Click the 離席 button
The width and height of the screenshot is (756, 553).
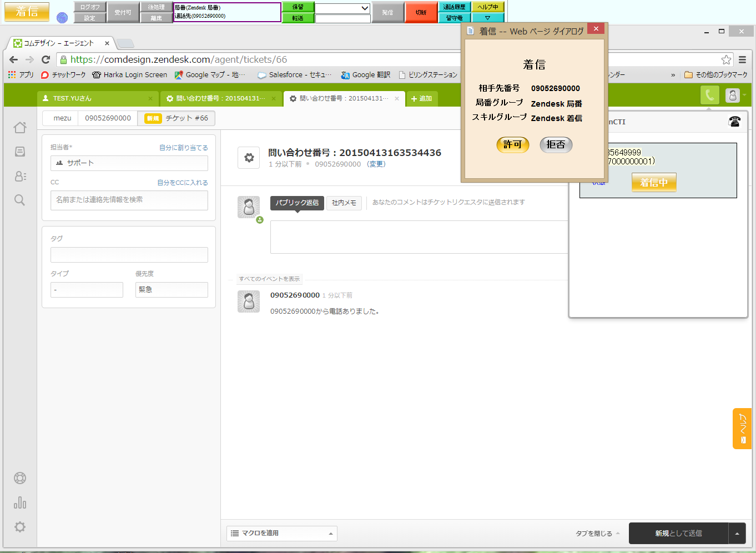pyautogui.click(x=156, y=18)
